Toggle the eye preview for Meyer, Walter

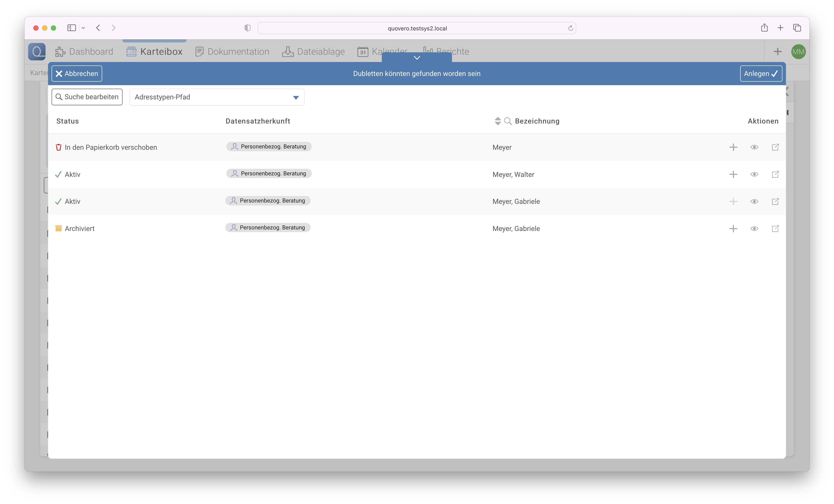click(x=754, y=174)
